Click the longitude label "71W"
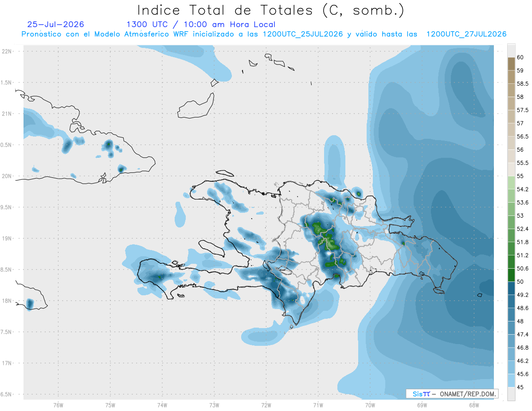Image resolution: width=532 pixels, height=411 pixels. [318, 405]
